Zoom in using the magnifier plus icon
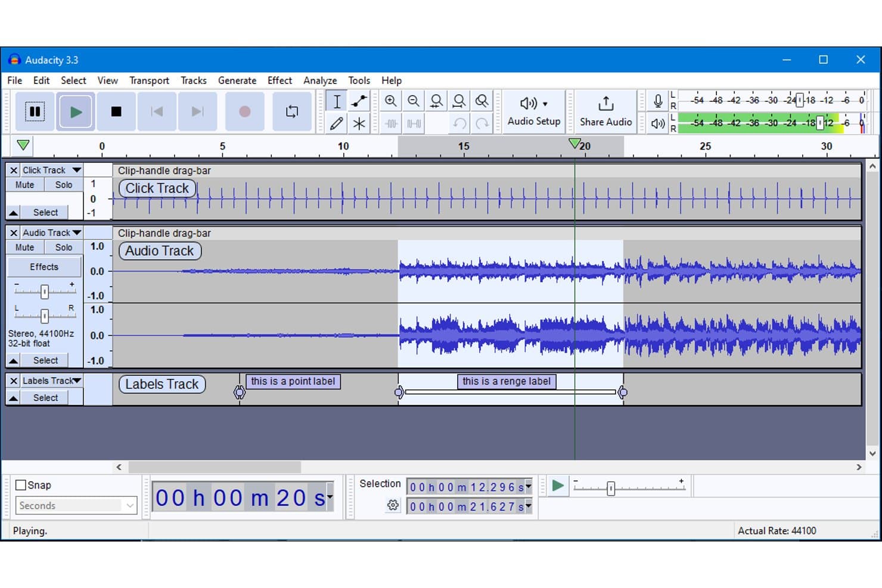This screenshot has width=882, height=588. point(391,101)
